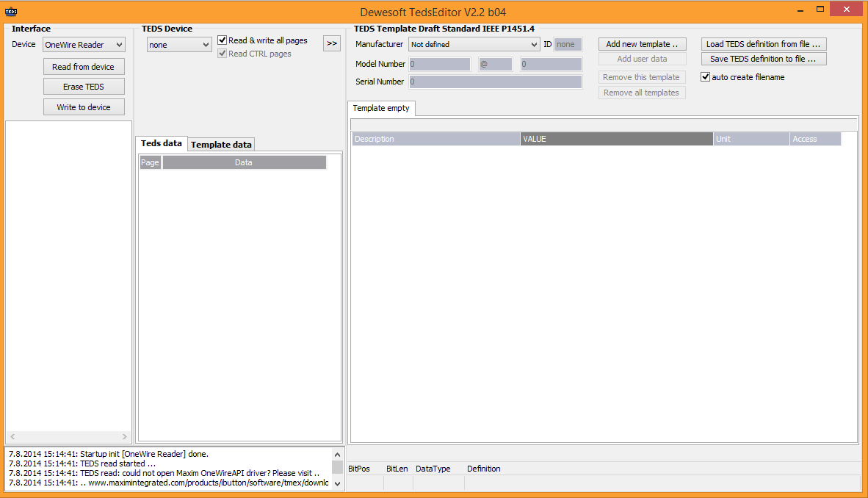The height and width of the screenshot is (498, 868).
Task: Click the first Model Number input field
Action: [x=440, y=64]
